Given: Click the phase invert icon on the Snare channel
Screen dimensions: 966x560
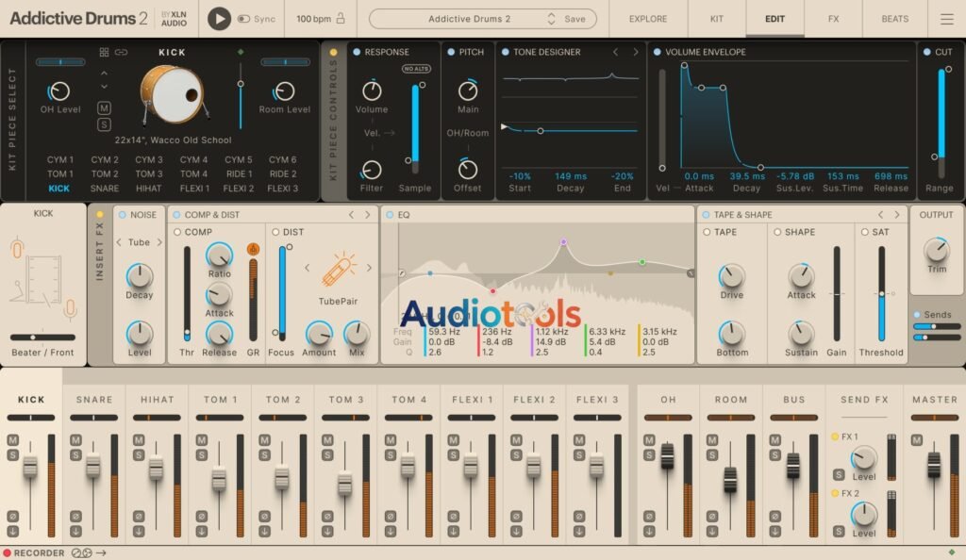Looking at the screenshot, I should pyautogui.click(x=75, y=516).
